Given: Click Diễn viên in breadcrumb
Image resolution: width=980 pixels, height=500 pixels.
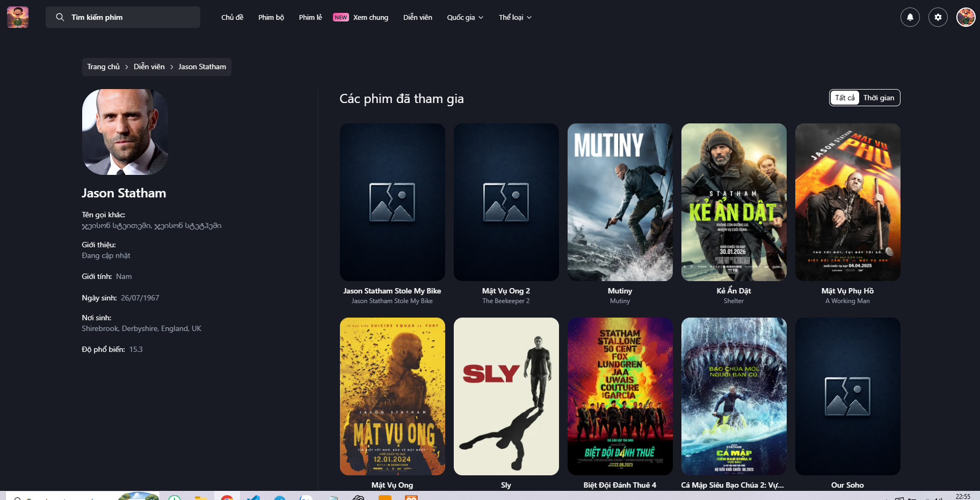Looking at the screenshot, I should 149,67.
